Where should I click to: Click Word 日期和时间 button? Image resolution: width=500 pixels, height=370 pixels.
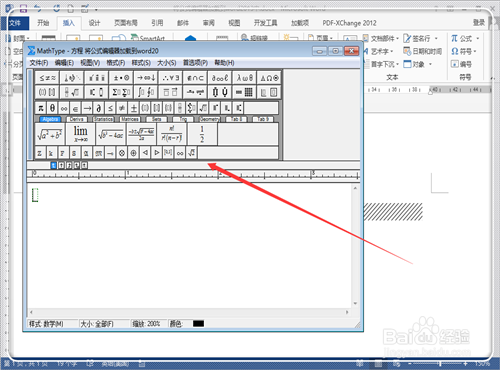[x=423, y=51]
